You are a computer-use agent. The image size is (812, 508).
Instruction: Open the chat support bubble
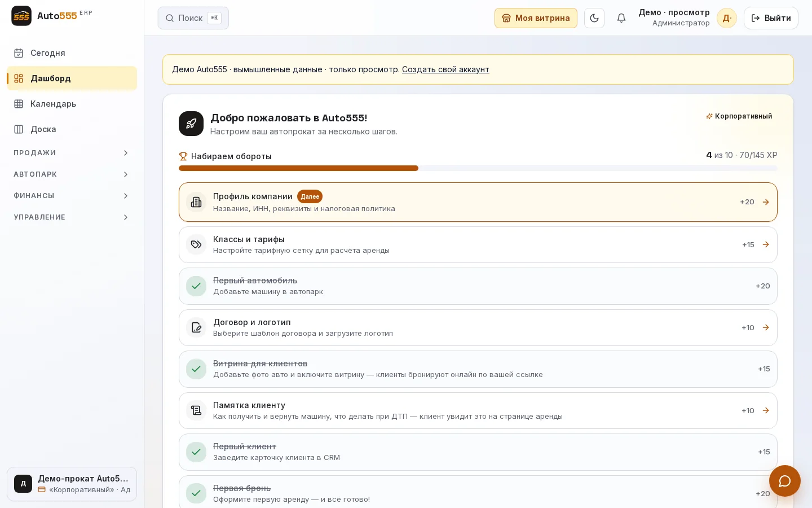[x=785, y=481]
